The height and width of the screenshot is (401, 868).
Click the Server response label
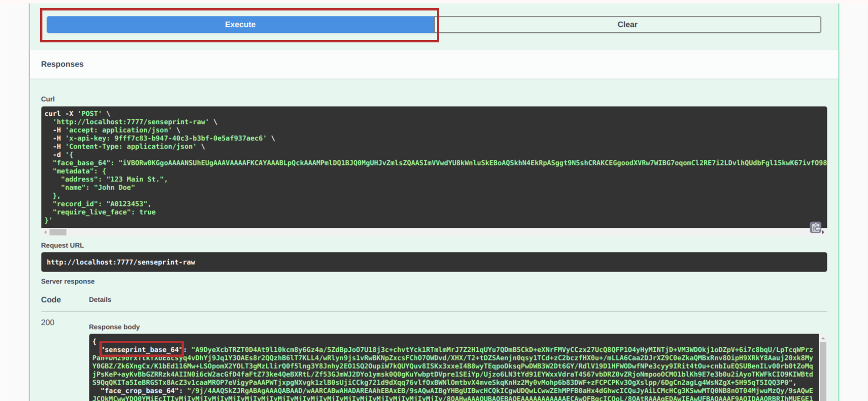68,282
